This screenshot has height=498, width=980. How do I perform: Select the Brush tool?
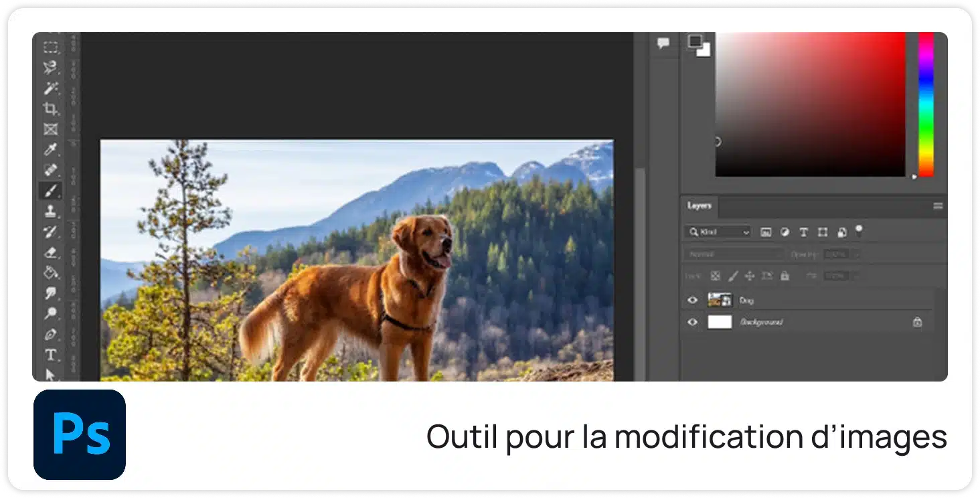51,191
